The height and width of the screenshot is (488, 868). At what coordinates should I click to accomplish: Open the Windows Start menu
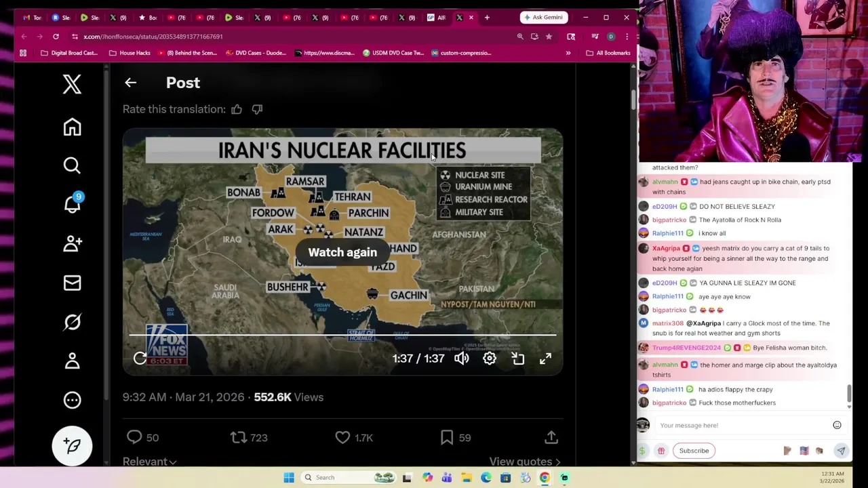[x=289, y=477]
